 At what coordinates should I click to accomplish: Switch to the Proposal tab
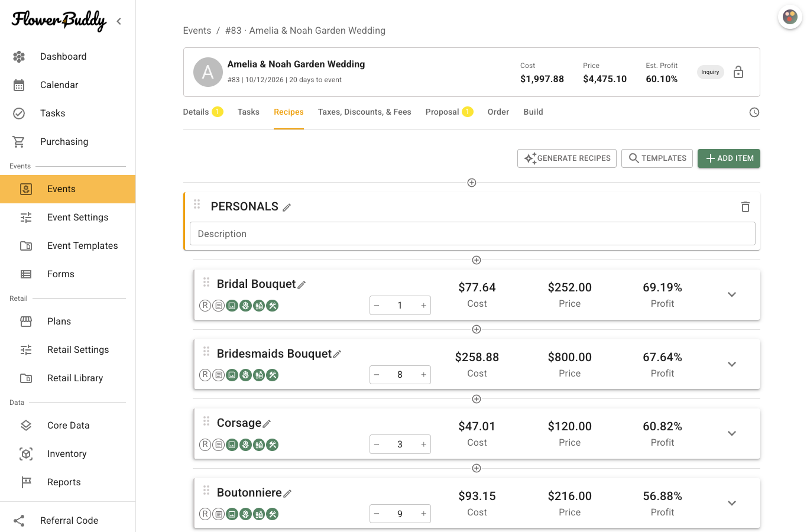tap(449, 112)
